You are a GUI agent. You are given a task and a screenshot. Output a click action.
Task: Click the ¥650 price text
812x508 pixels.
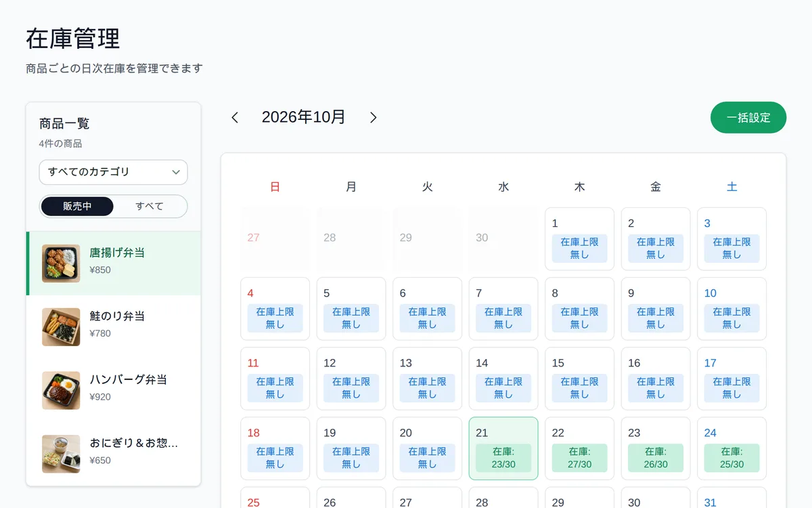click(100, 461)
